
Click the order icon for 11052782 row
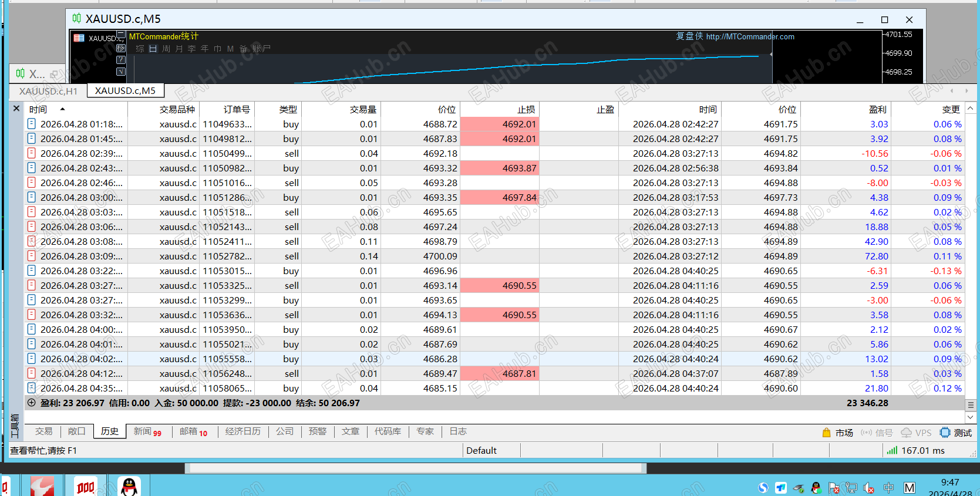(32, 256)
